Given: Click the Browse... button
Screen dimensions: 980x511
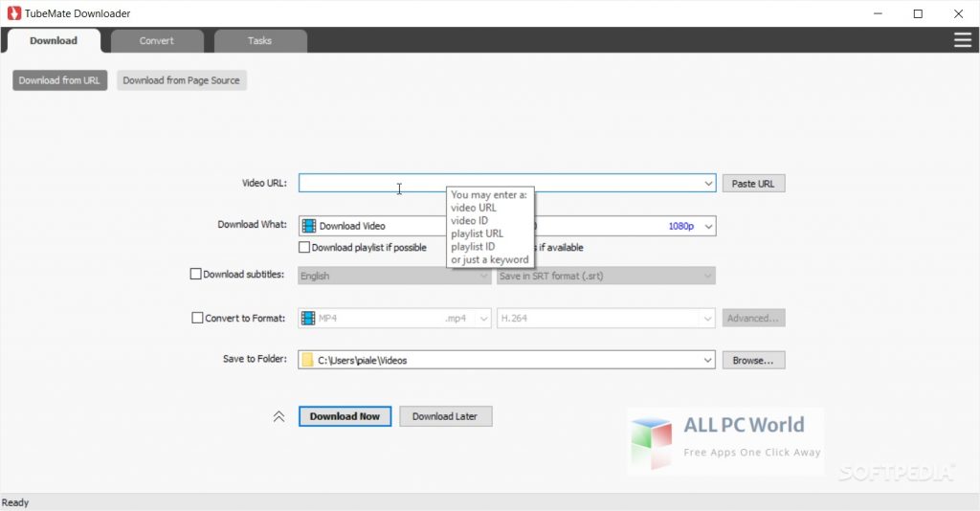Looking at the screenshot, I should coord(753,361).
